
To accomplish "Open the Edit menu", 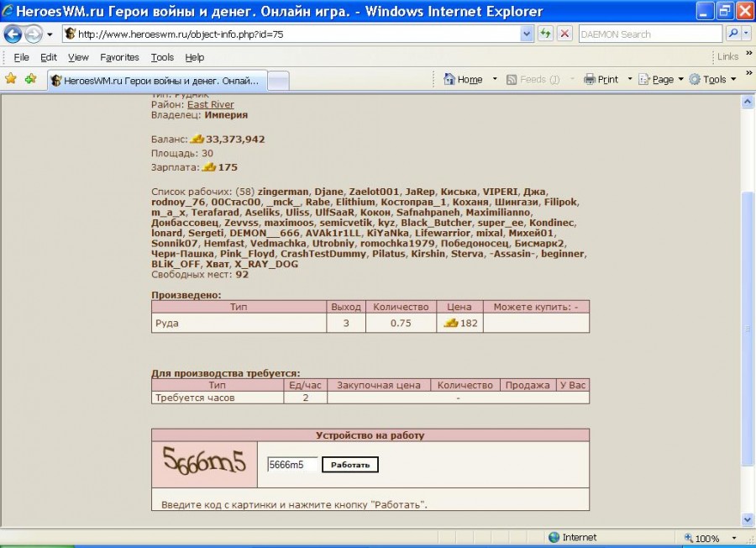I will pos(49,57).
